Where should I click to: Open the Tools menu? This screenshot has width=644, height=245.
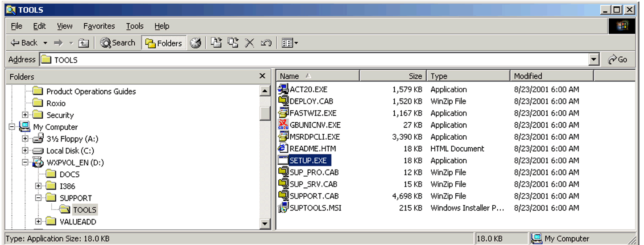pos(135,26)
